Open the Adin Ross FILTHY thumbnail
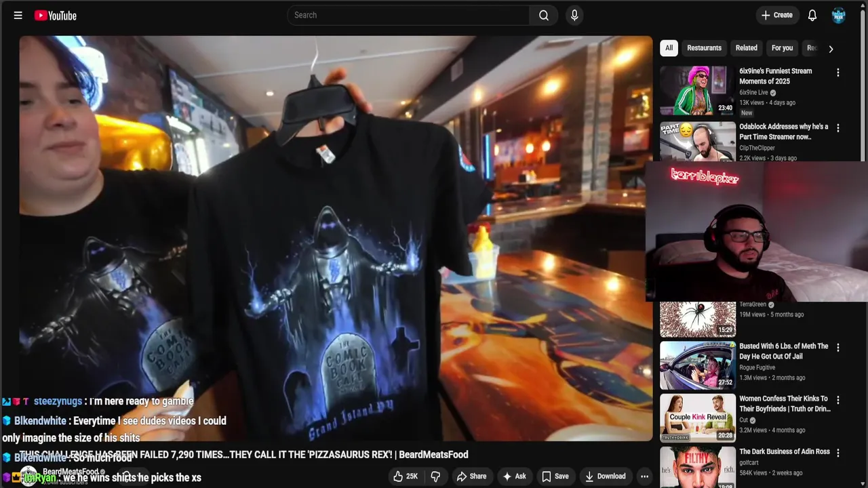868x488 pixels. point(698,467)
